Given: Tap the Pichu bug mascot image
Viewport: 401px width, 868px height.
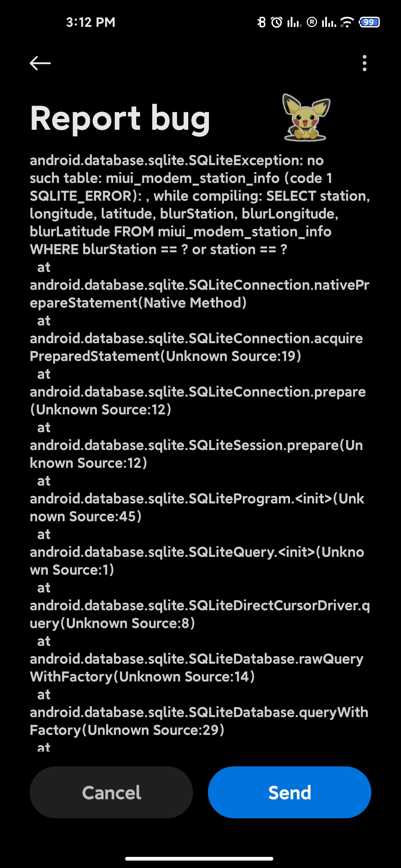Looking at the screenshot, I should [x=306, y=117].
